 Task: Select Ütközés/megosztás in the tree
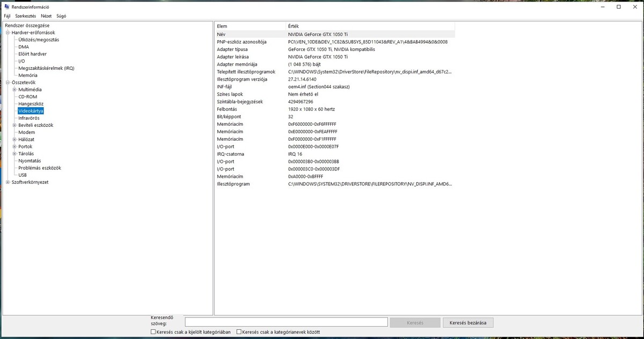pyautogui.click(x=39, y=40)
